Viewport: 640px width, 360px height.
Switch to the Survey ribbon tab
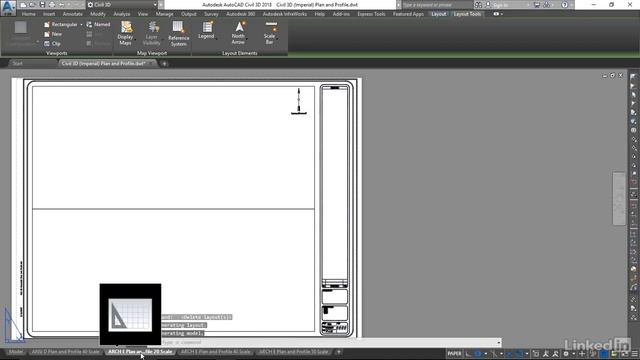[211, 14]
